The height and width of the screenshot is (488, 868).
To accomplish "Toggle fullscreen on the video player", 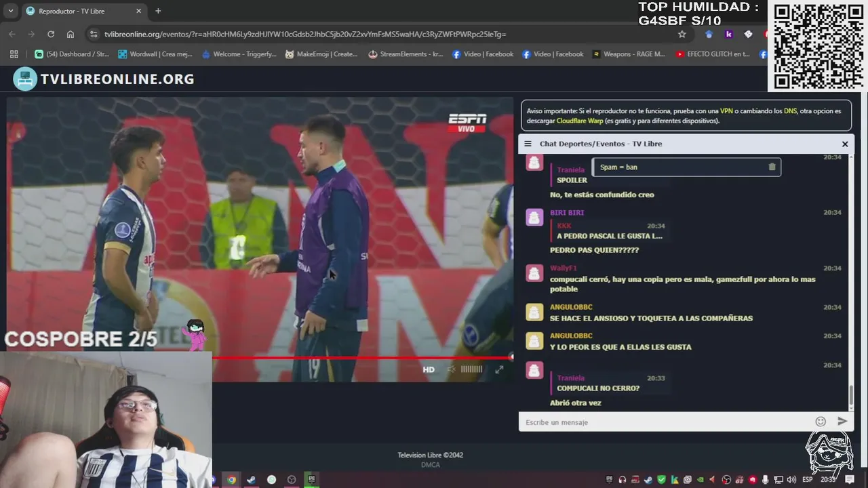I will tap(499, 369).
